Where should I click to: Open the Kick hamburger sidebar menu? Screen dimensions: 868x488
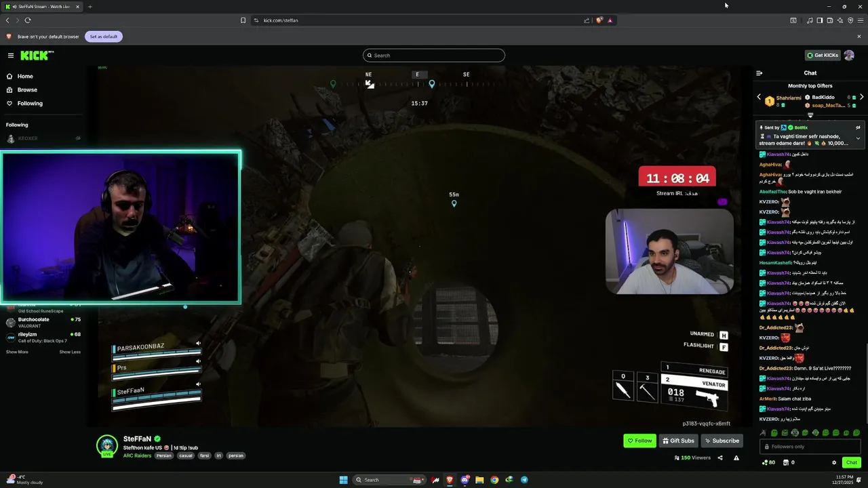(x=11, y=56)
